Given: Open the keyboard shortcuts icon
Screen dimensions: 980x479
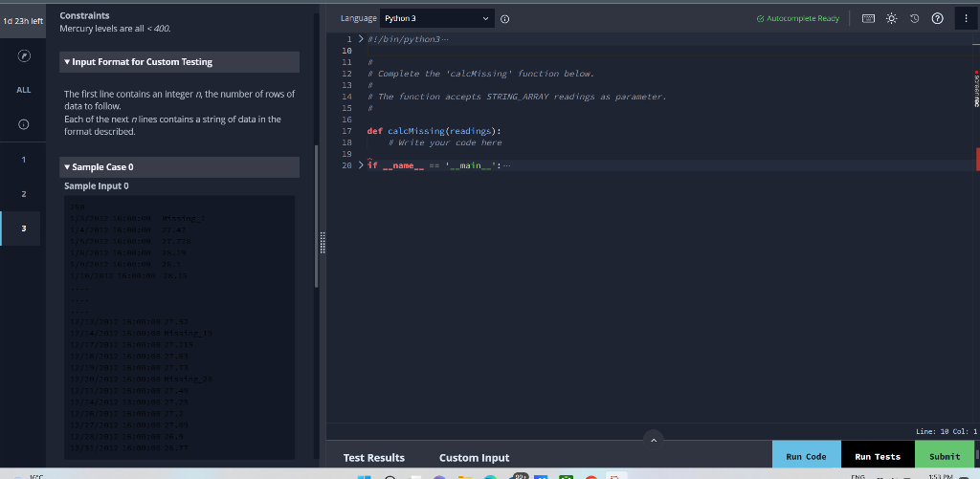Looking at the screenshot, I should 868,19.
